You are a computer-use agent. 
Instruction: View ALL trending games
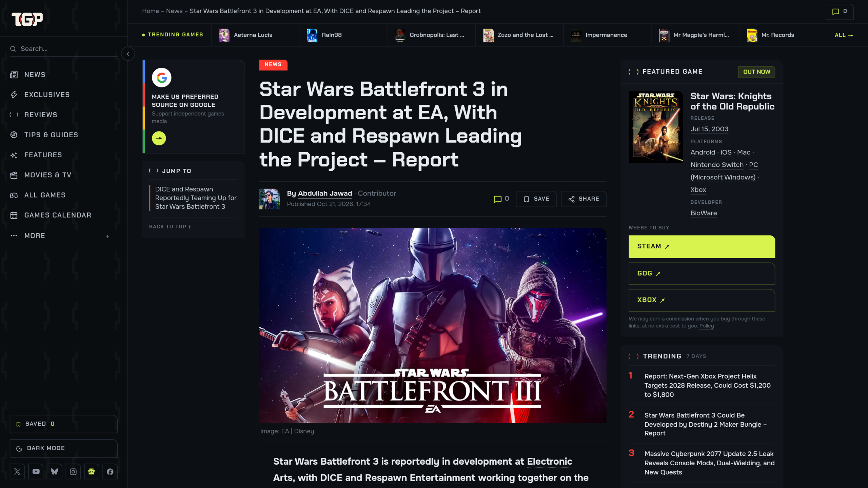point(844,35)
